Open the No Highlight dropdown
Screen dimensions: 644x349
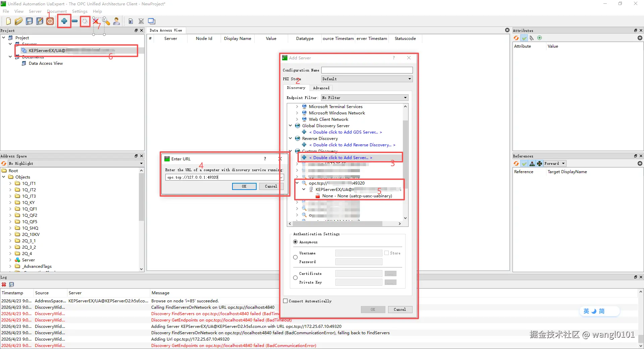(76, 163)
